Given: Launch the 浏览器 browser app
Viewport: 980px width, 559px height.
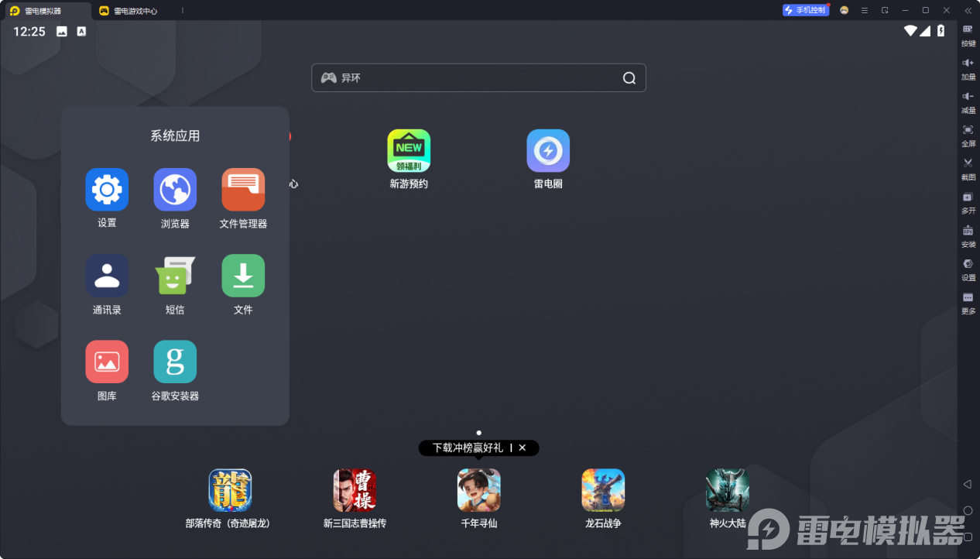Looking at the screenshot, I should point(175,190).
